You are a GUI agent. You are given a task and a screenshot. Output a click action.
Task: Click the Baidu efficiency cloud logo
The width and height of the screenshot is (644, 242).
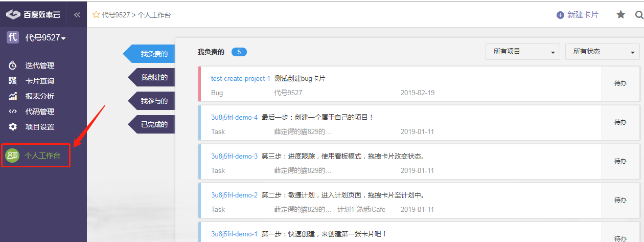[x=33, y=14]
